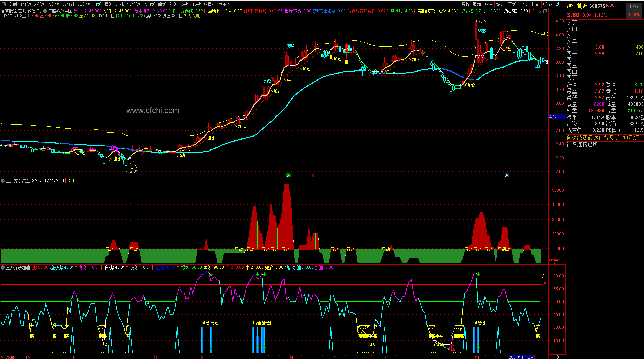Image resolution: width=644 pixels, height=359 pixels.
Task: Select the 2024/11/13 date label on the axis
Action: click(522, 357)
